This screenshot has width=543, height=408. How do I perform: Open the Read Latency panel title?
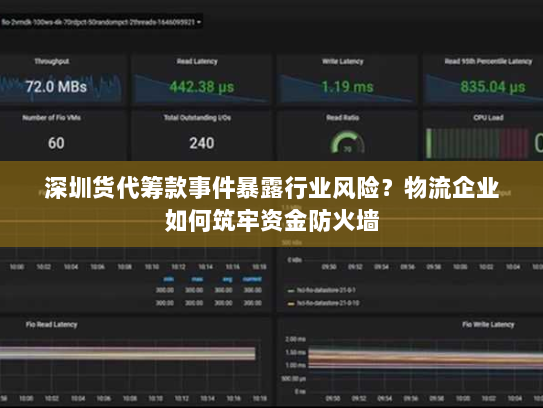coord(197,62)
